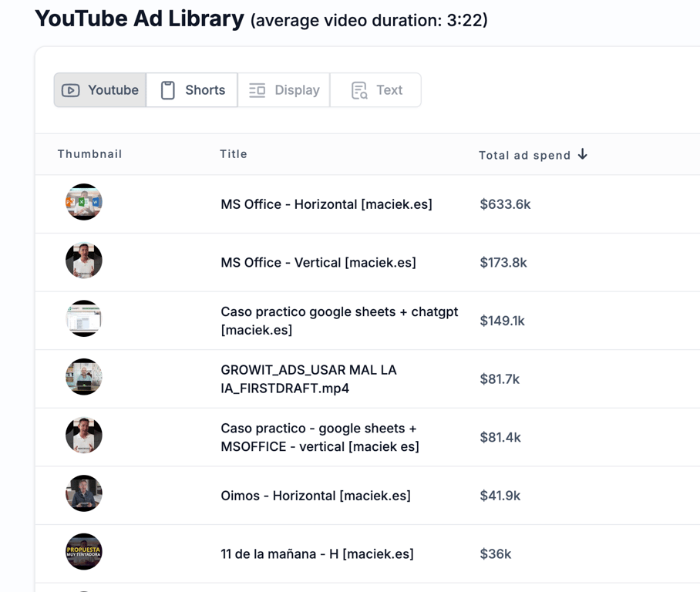Open Oimos Horizontal ad thumbnail
Viewport: 700px width, 592px height.
(84, 493)
